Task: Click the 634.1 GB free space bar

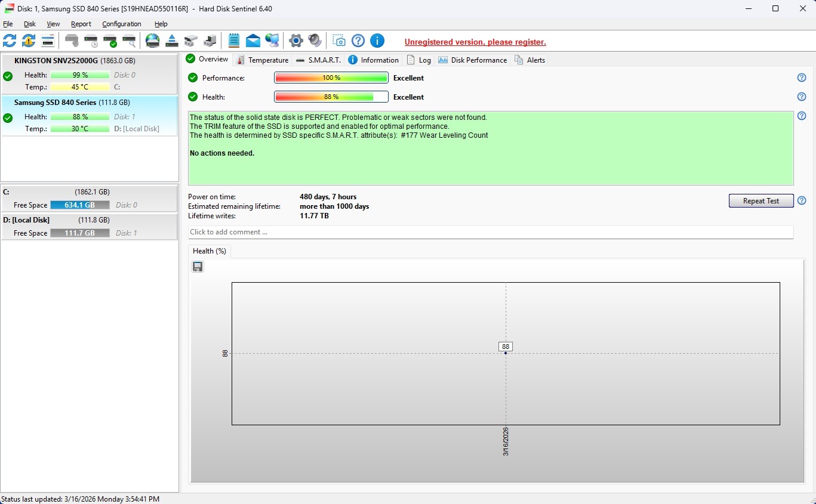Action: click(x=80, y=205)
